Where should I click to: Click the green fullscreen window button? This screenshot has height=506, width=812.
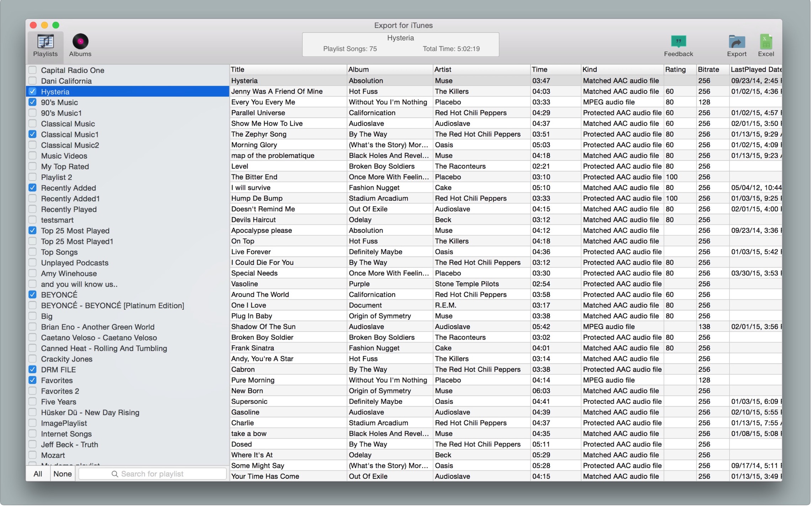click(56, 25)
